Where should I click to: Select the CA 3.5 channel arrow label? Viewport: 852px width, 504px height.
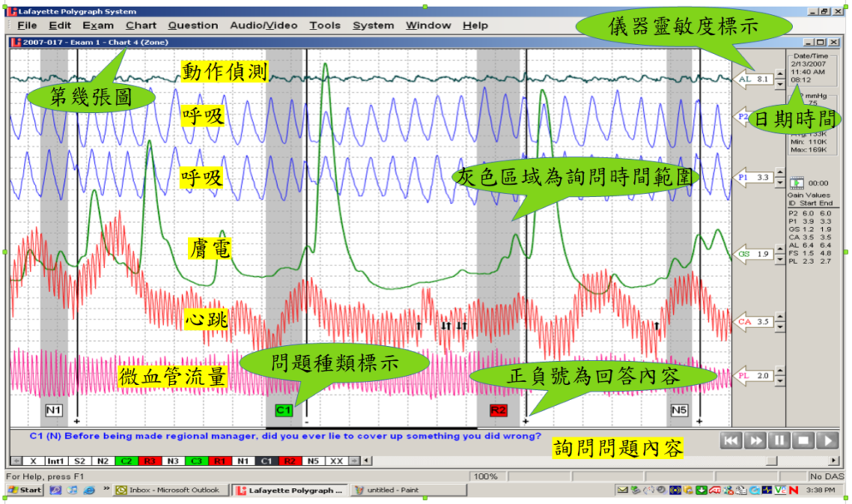click(754, 322)
